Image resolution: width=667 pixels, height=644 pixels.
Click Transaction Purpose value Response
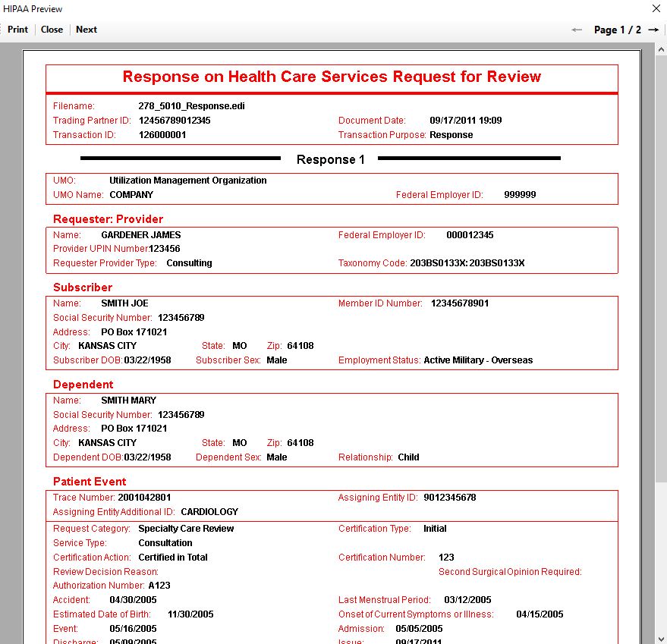[451, 135]
